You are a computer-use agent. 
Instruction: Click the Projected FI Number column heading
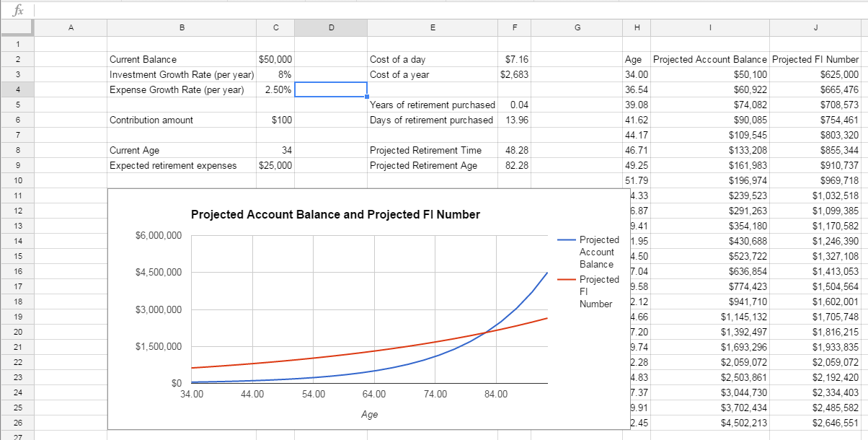pos(815,59)
